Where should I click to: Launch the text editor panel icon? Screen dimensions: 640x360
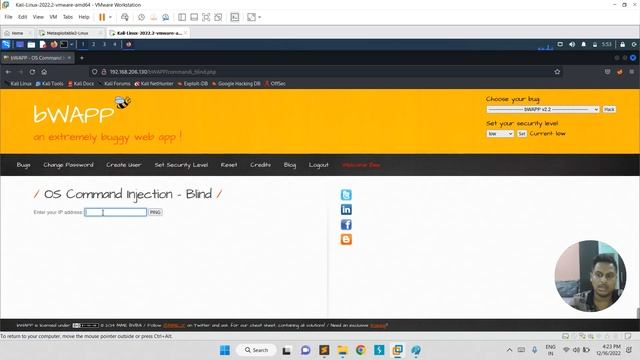pos(42,44)
